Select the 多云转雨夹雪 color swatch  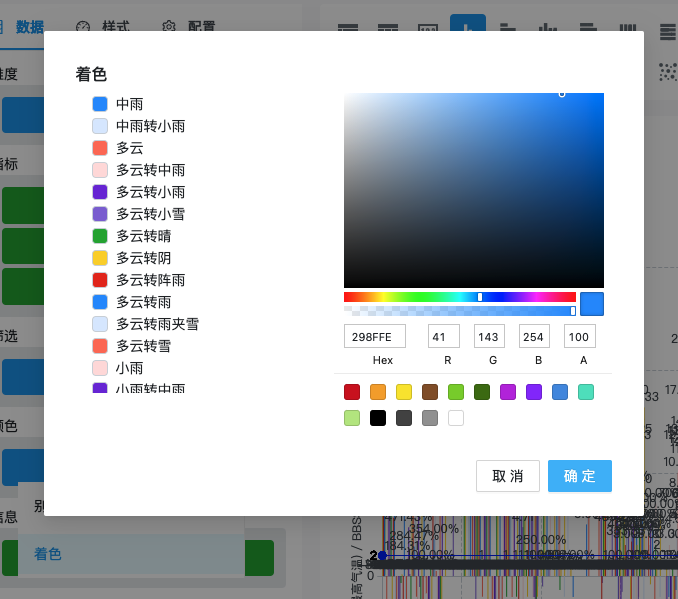pyautogui.click(x=100, y=324)
